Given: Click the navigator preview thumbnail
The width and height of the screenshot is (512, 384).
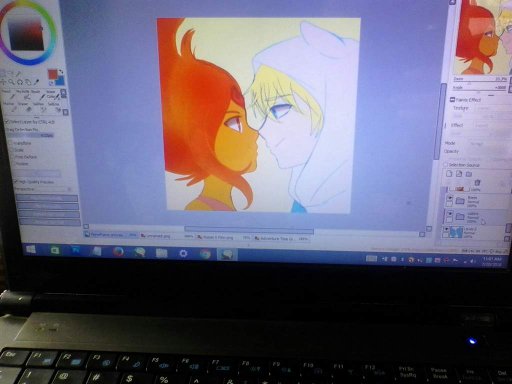Looking at the screenshot, I should [x=482, y=37].
